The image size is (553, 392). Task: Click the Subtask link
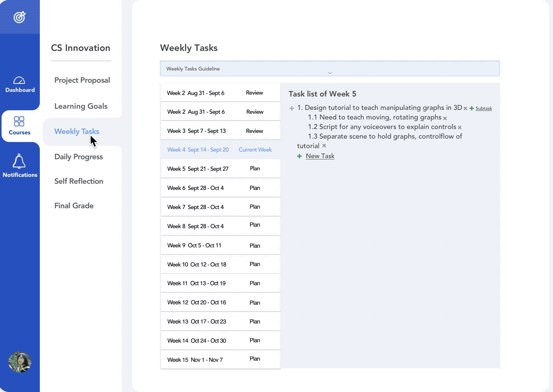point(484,108)
